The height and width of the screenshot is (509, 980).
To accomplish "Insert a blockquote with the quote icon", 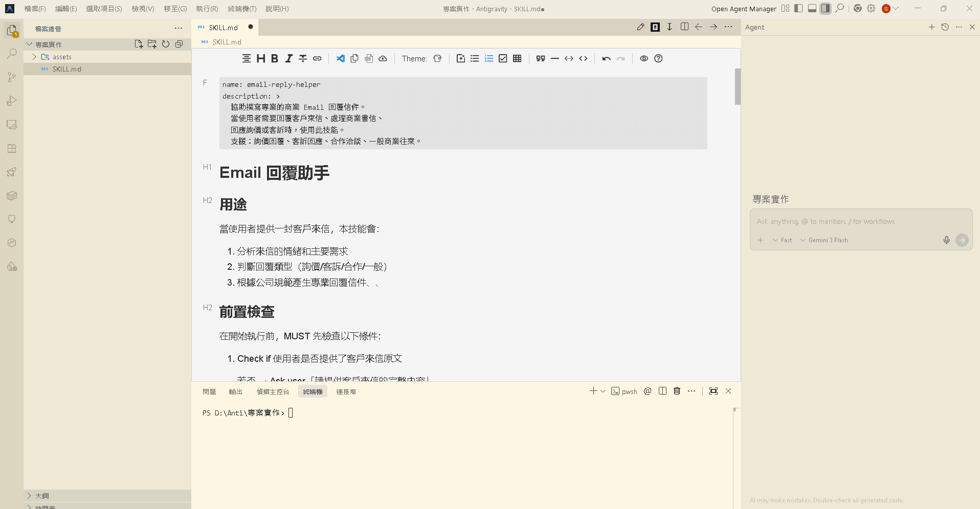I will pyautogui.click(x=541, y=58).
